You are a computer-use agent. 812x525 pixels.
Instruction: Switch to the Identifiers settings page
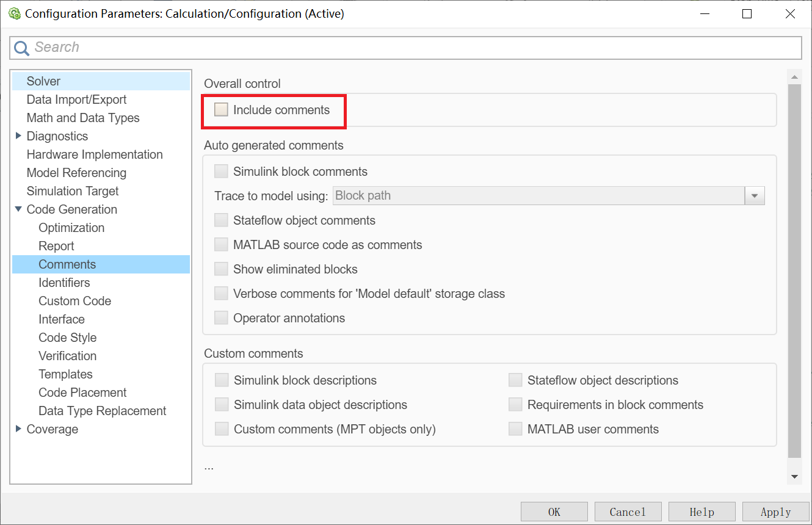64,282
